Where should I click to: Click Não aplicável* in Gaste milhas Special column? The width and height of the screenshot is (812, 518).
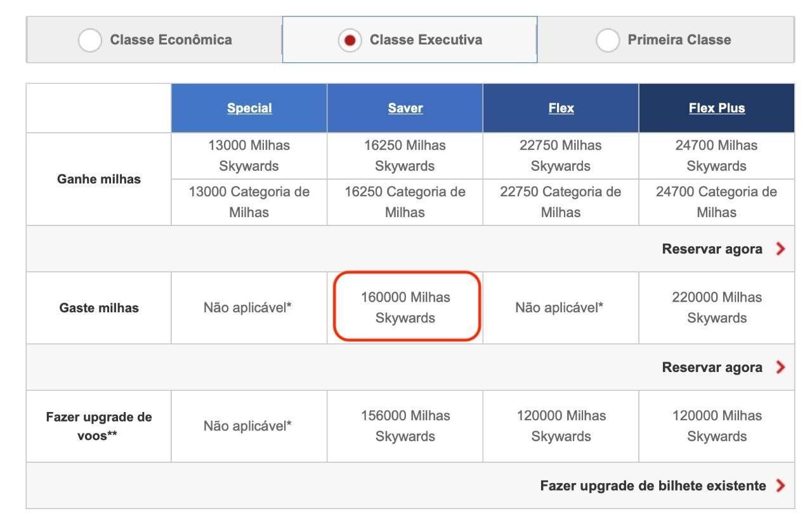click(x=248, y=308)
